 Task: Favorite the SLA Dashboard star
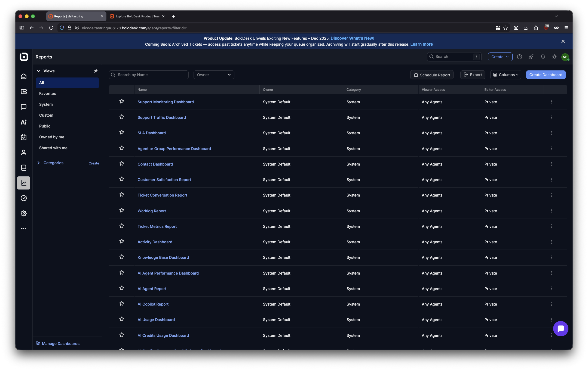click(x=122, y=132)
